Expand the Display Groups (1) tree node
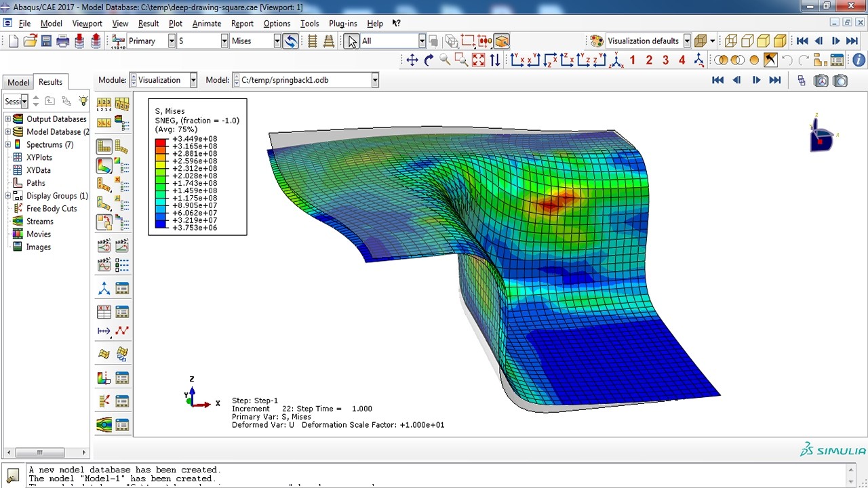Screen dimensions: 868x488 click(x=7, y=196)
